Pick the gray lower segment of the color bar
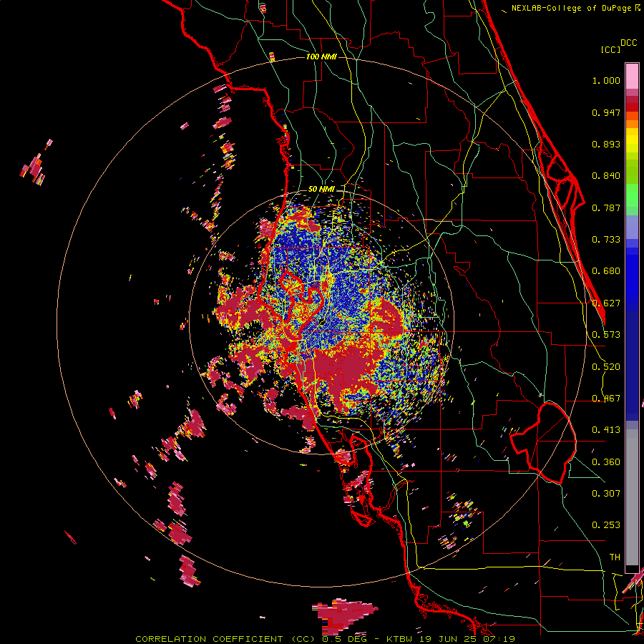The width and height of the screenshot is (644, 644). 632,497
